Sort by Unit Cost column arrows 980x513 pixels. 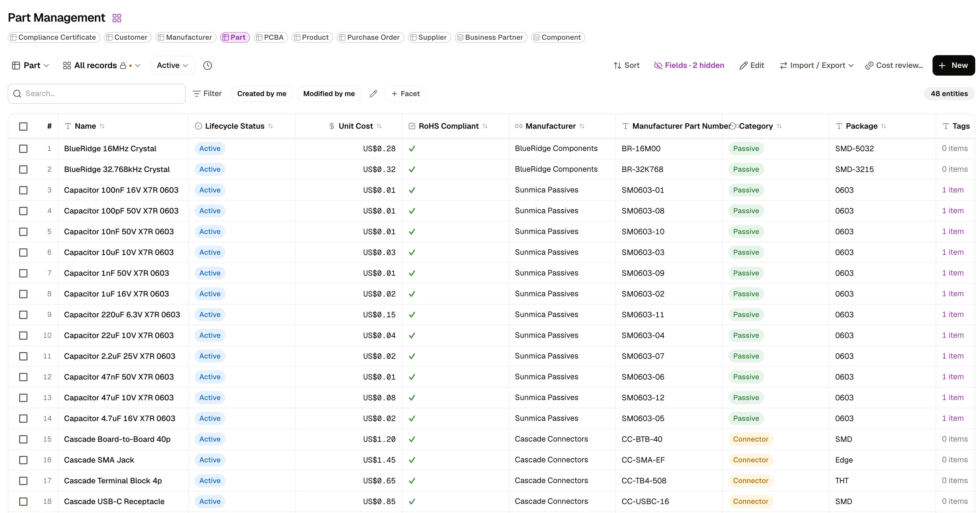tap(379, 126)
